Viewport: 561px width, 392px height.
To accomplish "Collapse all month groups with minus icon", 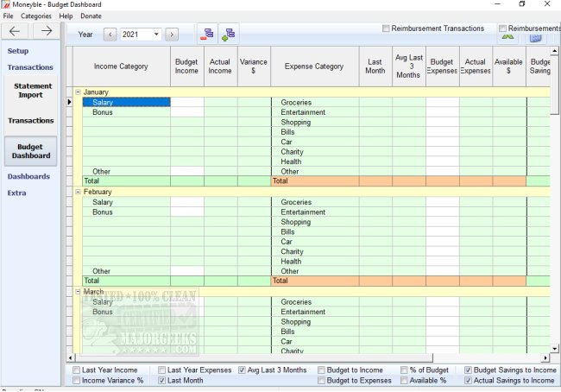I will (x=207, y=35).
